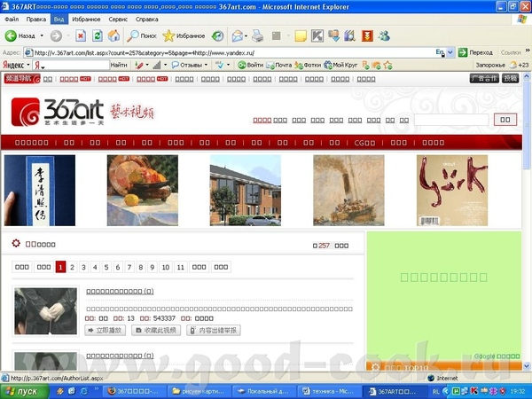Expand the toolbar chevron next to Ссылки
Viewport: 532px width, 399px height.
point(528,51)
